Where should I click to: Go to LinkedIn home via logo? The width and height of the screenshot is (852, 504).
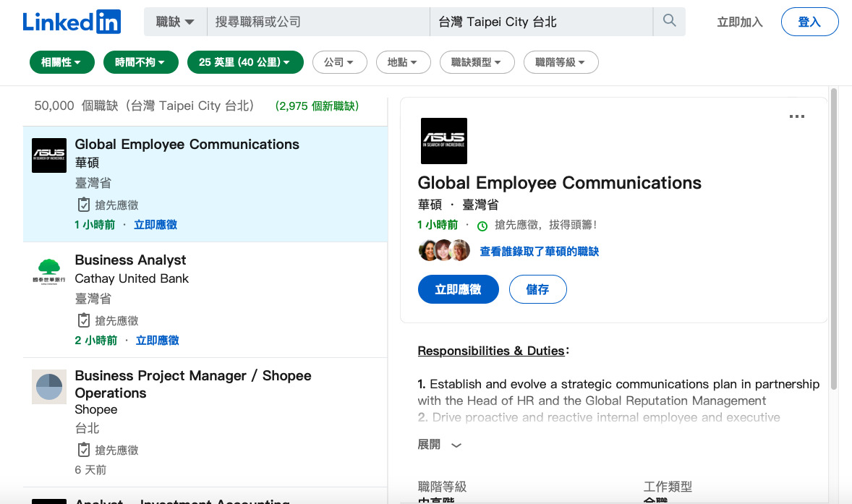tap(71, 22)
